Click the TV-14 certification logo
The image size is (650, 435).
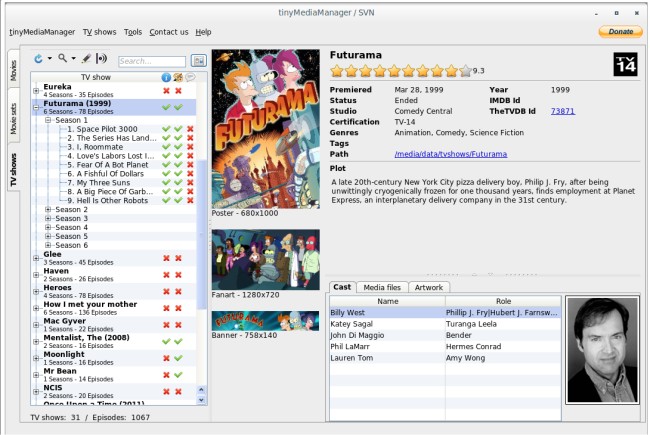pyautogui.click(x=623, y=64)
